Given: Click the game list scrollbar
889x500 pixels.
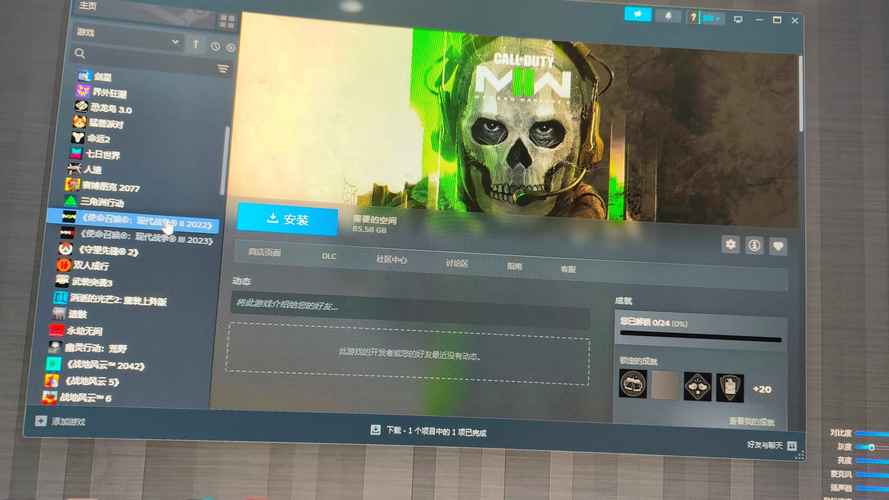Looking at the screenshot, I should click(225, 160).
